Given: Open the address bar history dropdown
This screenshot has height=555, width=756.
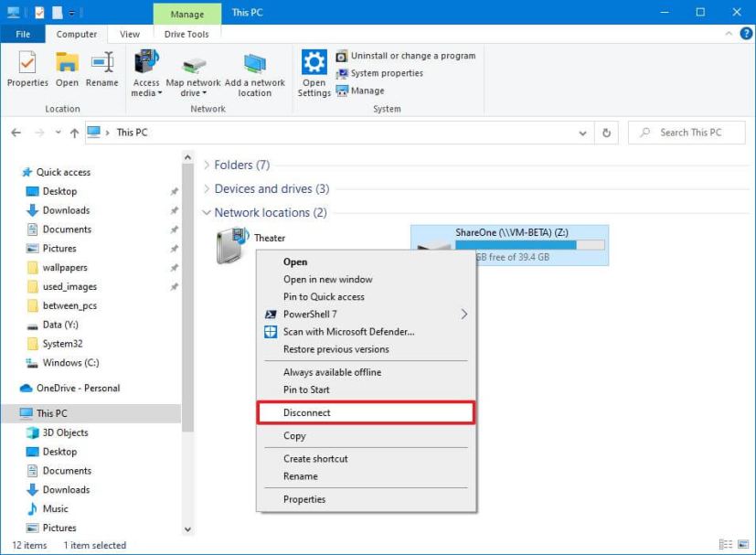Looking at the screenshot, I should (583, 133).
